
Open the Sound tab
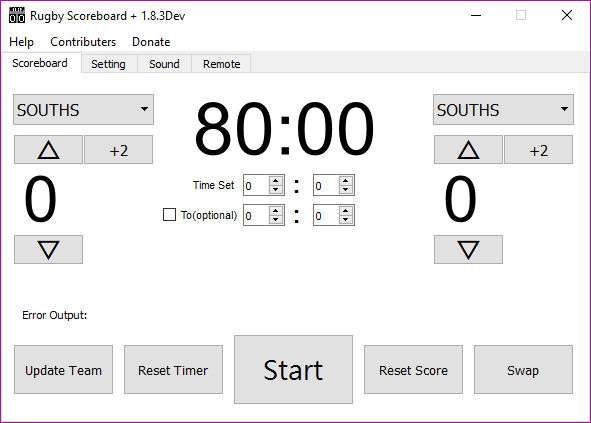click(164, 64)
